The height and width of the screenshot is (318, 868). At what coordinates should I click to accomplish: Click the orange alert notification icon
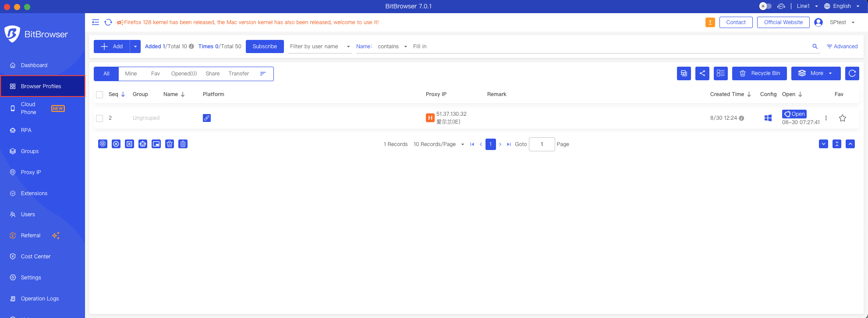(x=710, y=22)
